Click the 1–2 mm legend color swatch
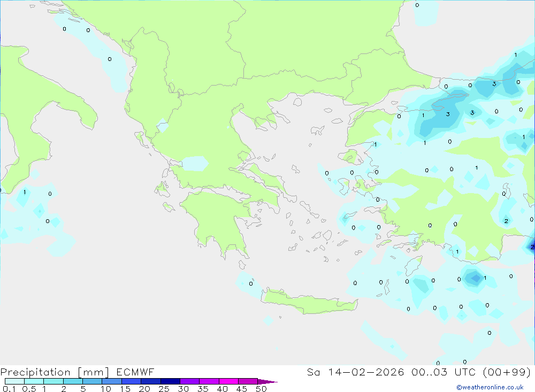Screen dimensions: 535x392 tap(53, 381)
